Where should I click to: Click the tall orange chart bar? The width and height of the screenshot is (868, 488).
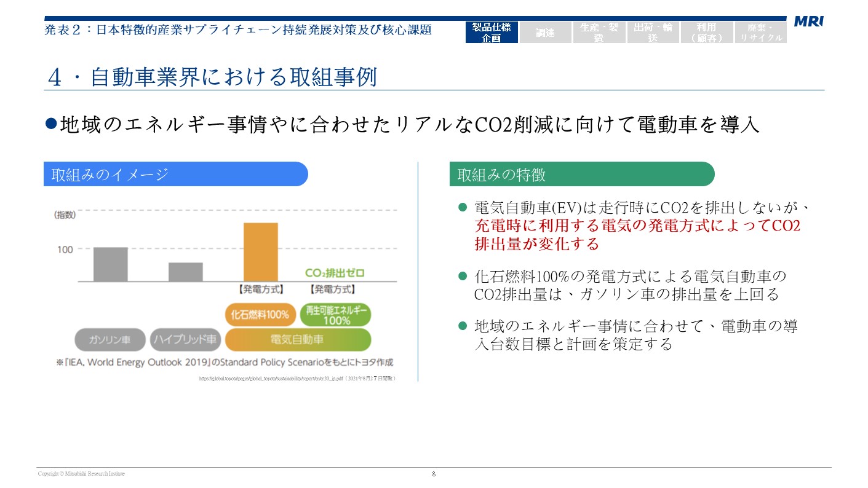[x=261, y=252]
